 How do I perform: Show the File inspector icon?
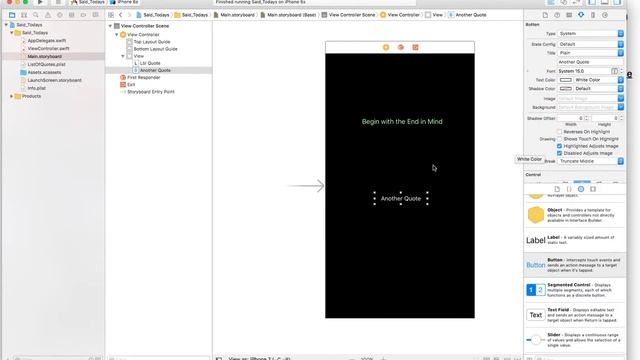click(x=545, y=15)
